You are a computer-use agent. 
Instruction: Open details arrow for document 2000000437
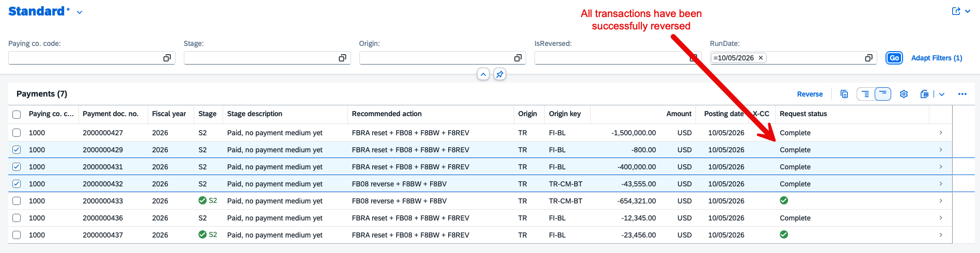(941, 235)
